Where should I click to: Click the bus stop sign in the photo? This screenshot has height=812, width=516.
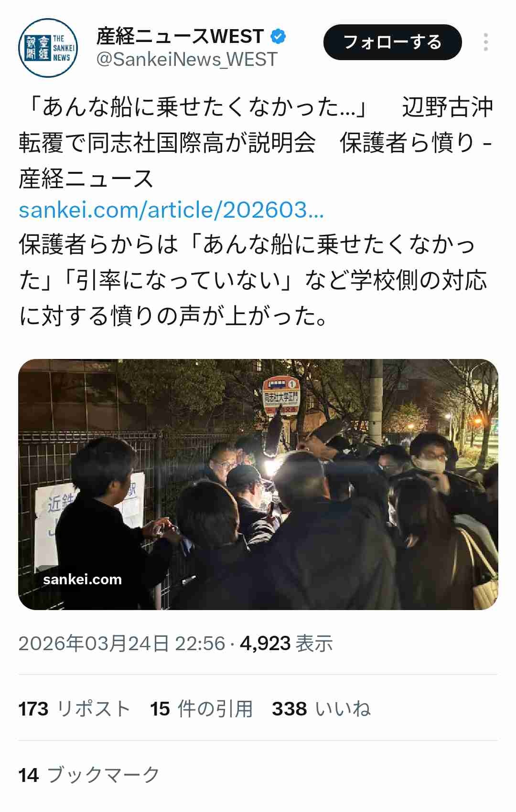[x=281, y=394]
